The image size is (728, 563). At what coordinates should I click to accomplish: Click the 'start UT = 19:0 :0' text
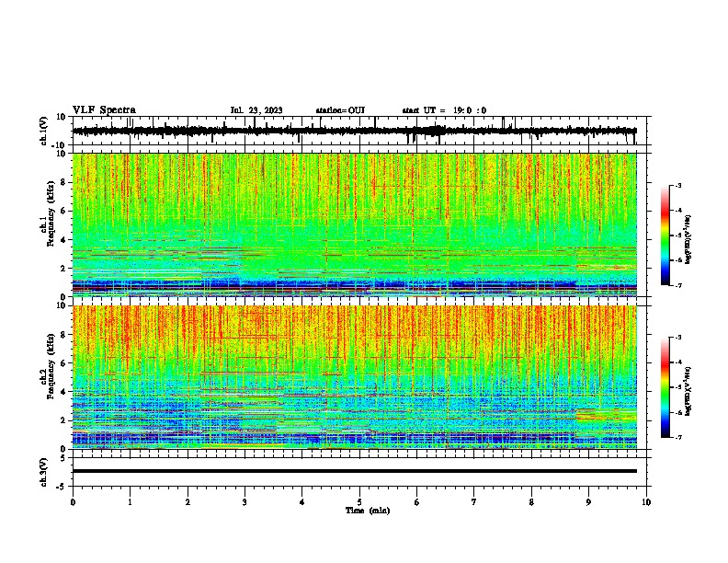coord(444,110)
